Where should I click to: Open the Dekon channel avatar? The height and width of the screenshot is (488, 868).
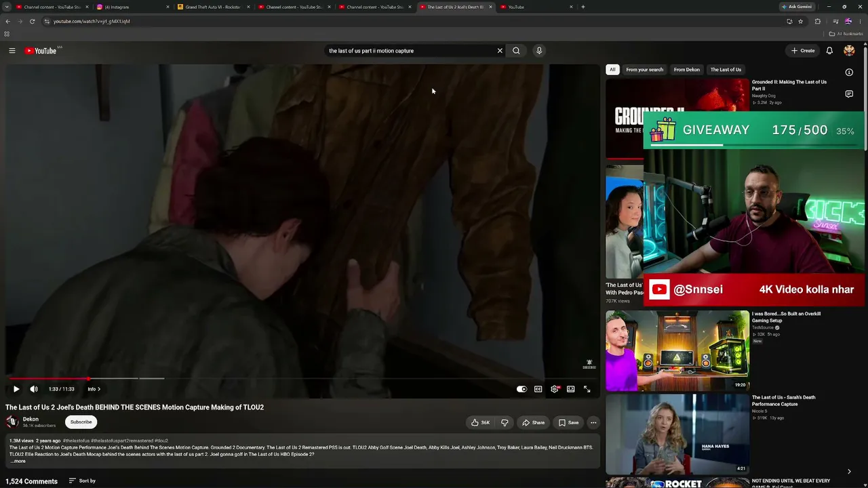click(12, 422)
